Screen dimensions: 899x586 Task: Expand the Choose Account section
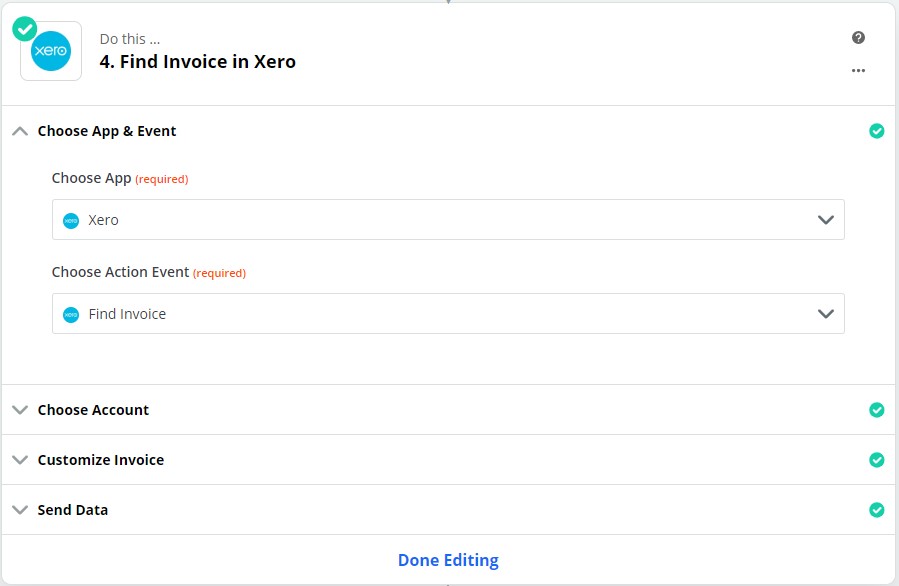(x=20, y=410)
